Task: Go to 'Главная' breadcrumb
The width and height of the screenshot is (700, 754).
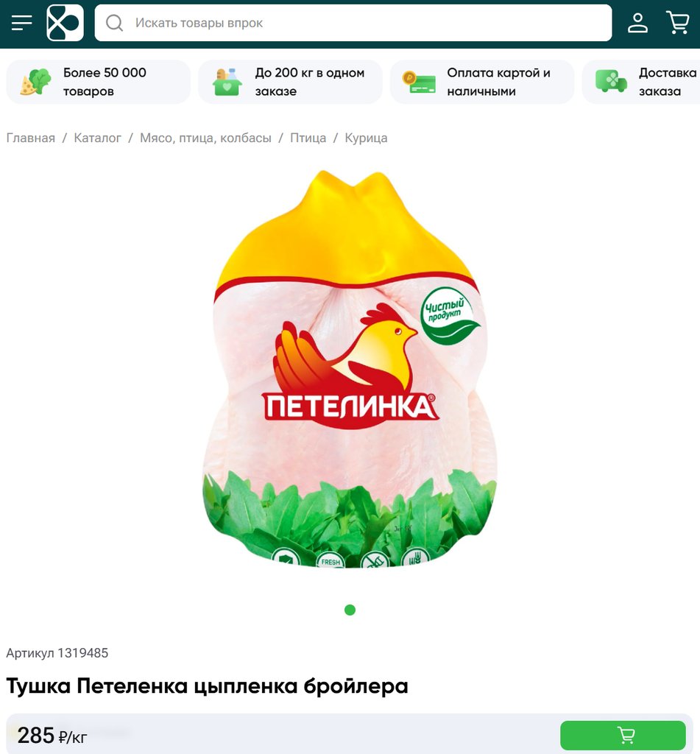Action: click(x=31, y=138)
